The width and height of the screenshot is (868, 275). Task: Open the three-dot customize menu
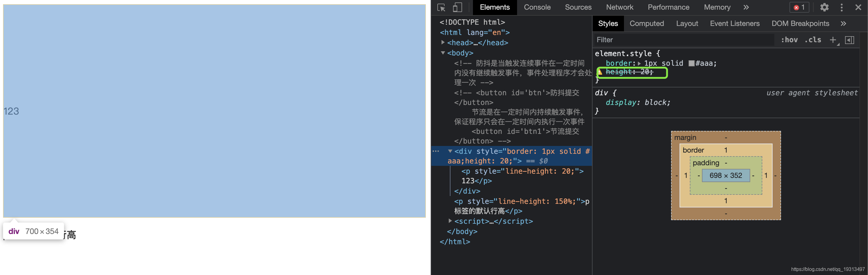point(841,7)
